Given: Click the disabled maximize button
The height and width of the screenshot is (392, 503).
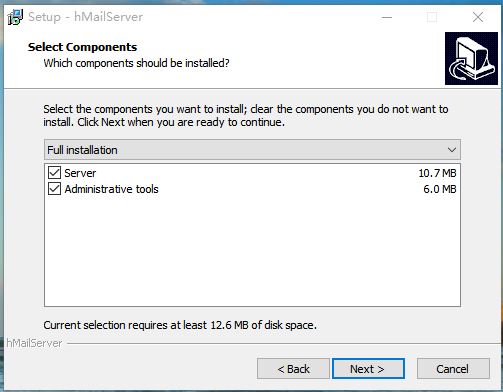Looking at the screenshot, I should [432, 17].
